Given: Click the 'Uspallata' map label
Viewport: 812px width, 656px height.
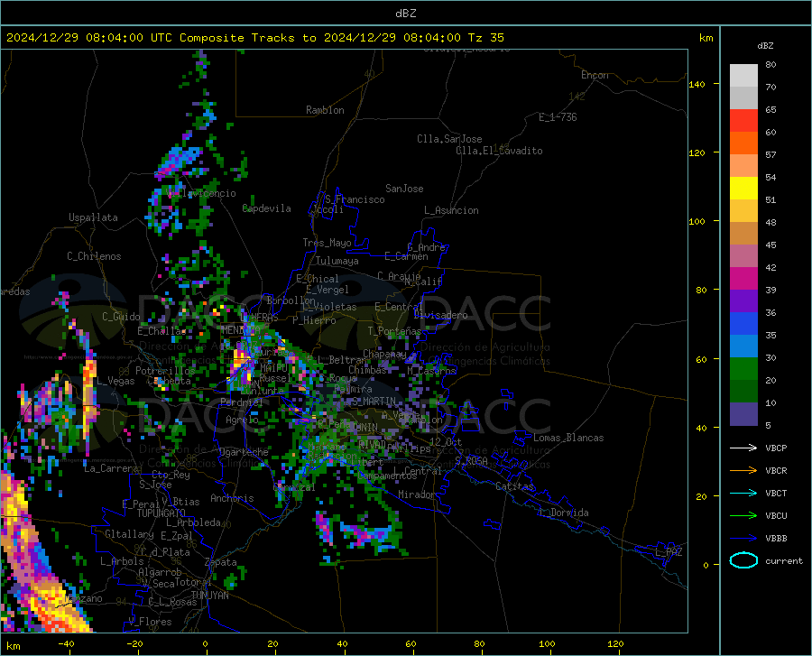Looking at the screenshot, I should 93,218.
